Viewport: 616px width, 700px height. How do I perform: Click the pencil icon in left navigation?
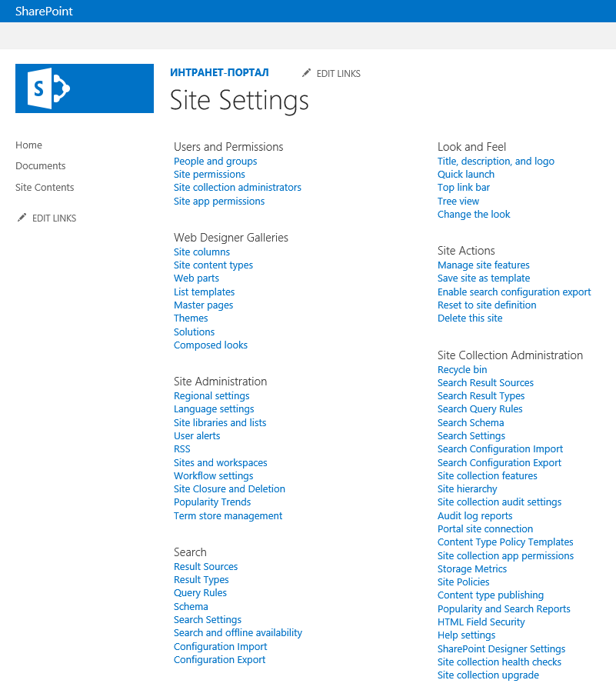click(22, 218)
